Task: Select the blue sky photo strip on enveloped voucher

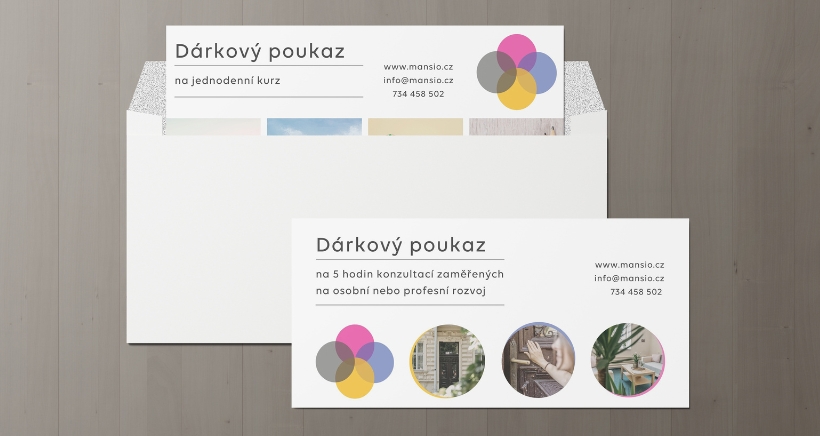Action: [314, 127]
